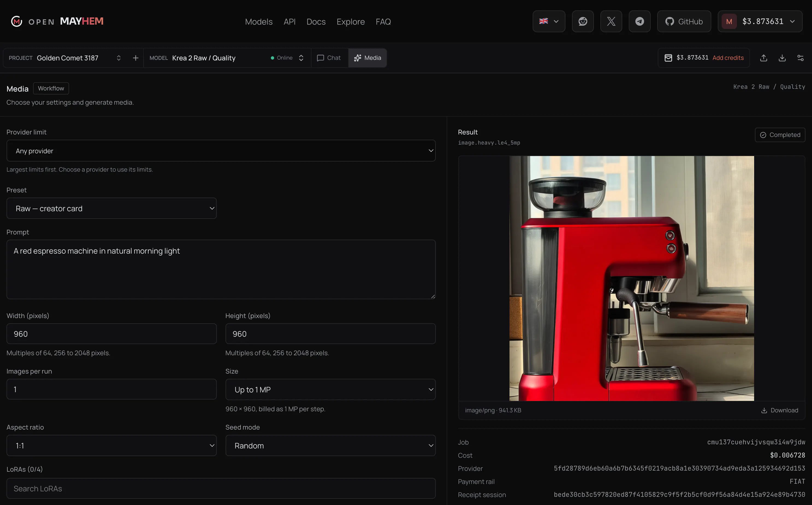Click the image.heavy.le4_5mp label
Viewport: 812px width, 505px height.
(x=489, y=143)
